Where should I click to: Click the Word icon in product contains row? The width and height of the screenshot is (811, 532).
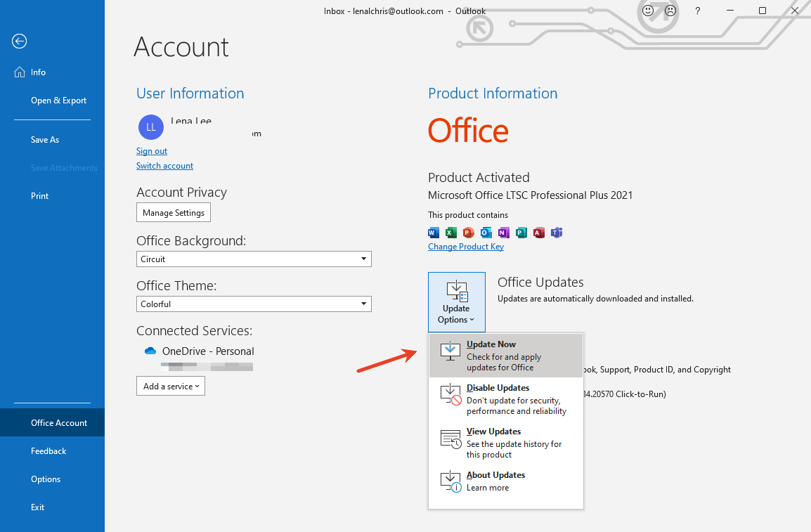433,233
